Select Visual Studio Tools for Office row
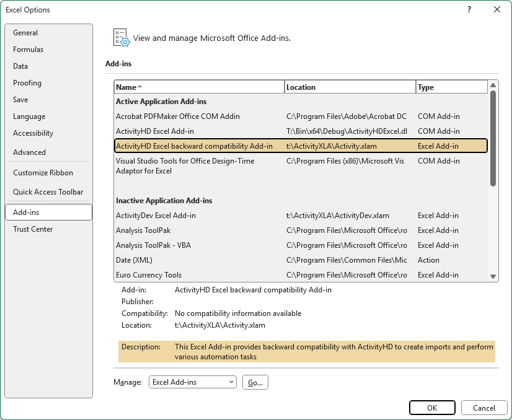 (x=301, y=166)
